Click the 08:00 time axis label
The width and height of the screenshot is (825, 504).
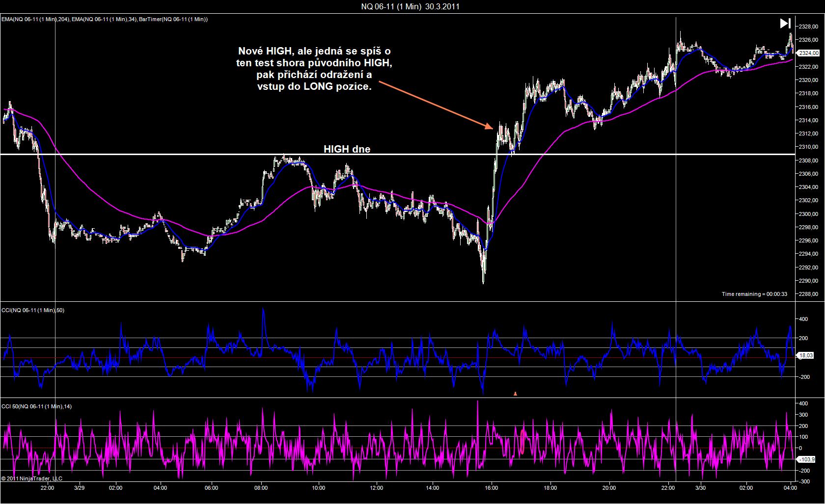[261, 488]
